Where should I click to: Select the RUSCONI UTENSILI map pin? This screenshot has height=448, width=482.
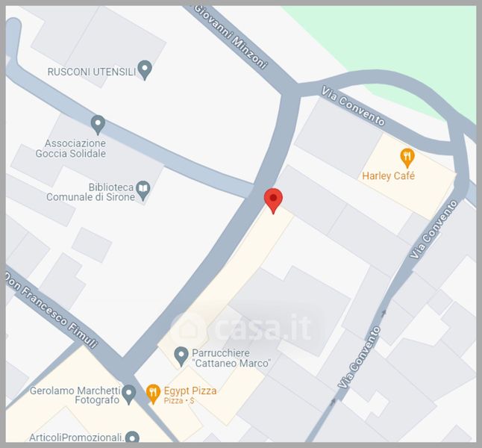point(145,70)
